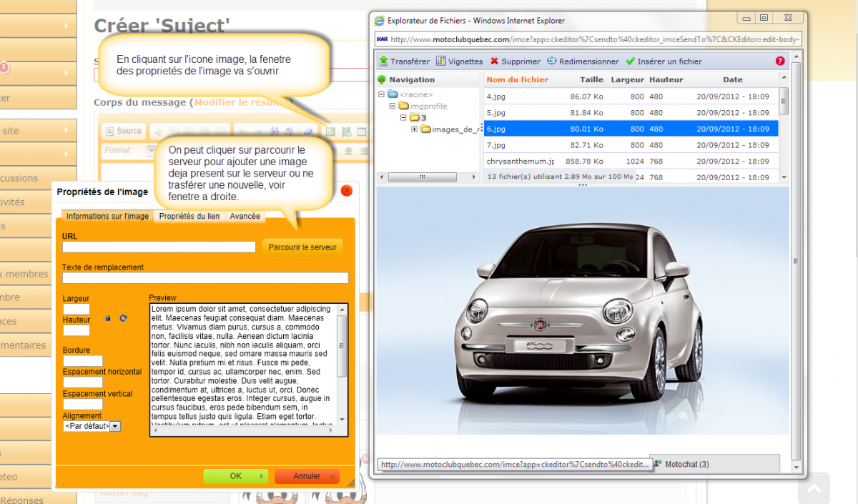Click the Bordure input field
Screen dimensions: 858x504
point(83,361)
